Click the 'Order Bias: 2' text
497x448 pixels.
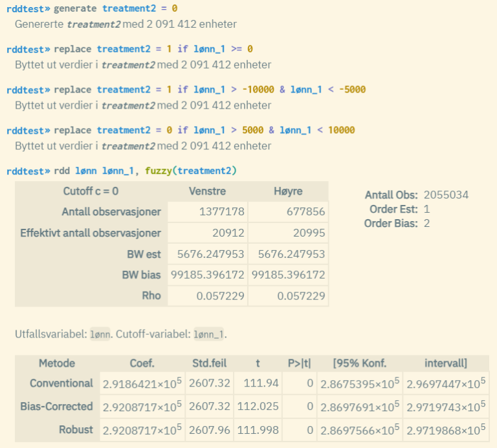pyautogui.click(x=397, y=223)
